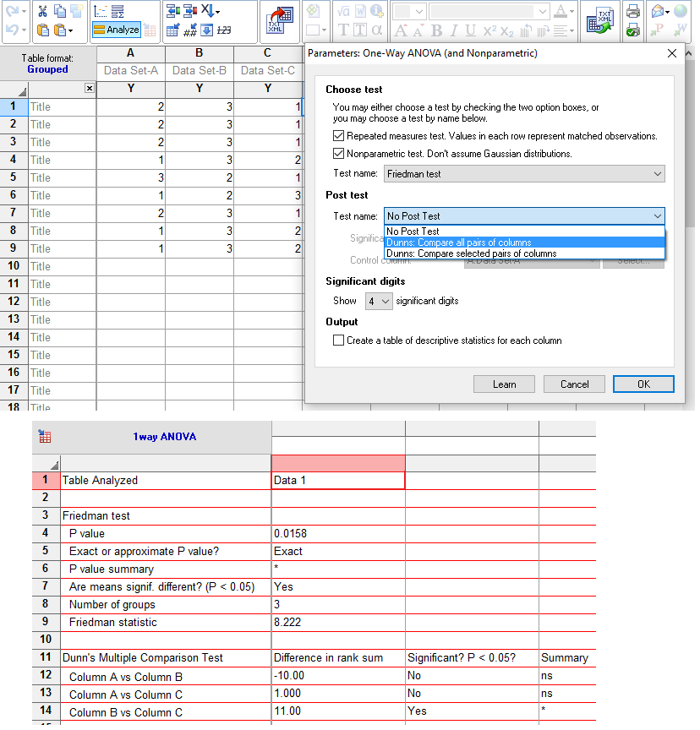Click the Dunn's Multiple Comparison Test label
The width and height of the screenshot is (700, 730).
pyautogui.click(x=143, y=658)
